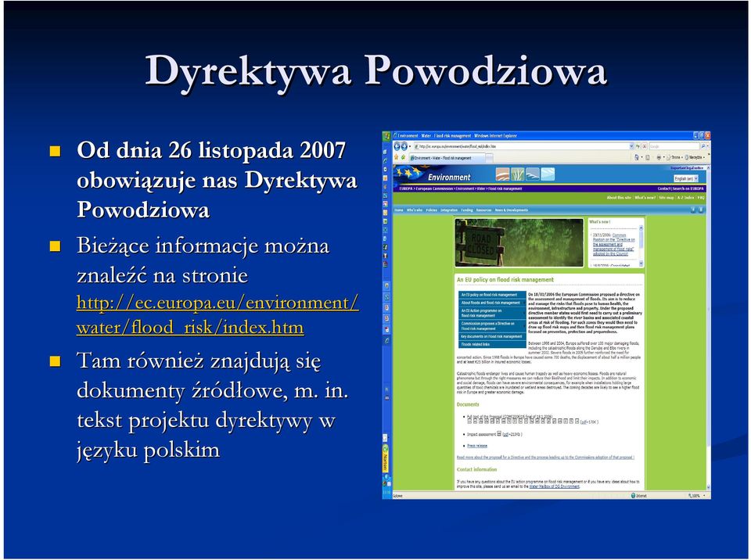The width and height of the screenshot is (751, 560).
Task: Open the Press release link
Action: click(477, 446)
